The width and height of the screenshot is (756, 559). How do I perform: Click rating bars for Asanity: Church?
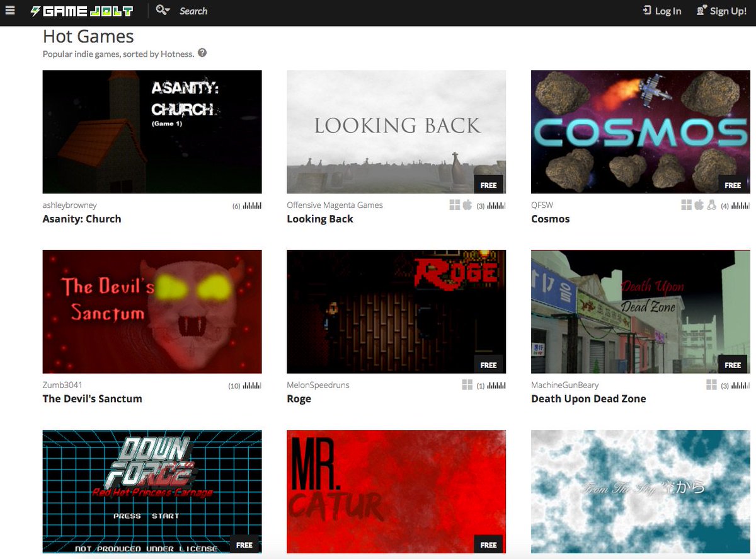click(252, 205)
